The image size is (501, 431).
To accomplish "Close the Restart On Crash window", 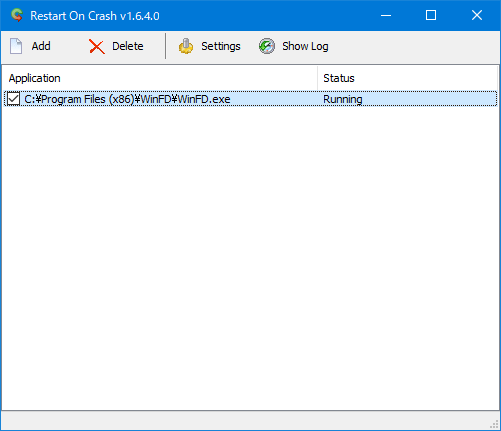I will point(477,15).
